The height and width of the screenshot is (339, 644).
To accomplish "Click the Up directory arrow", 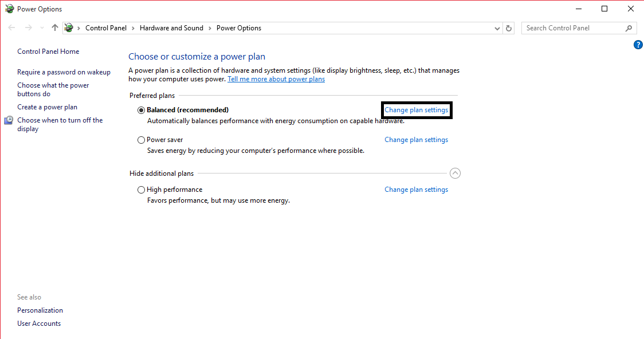I will coord(55,28).
